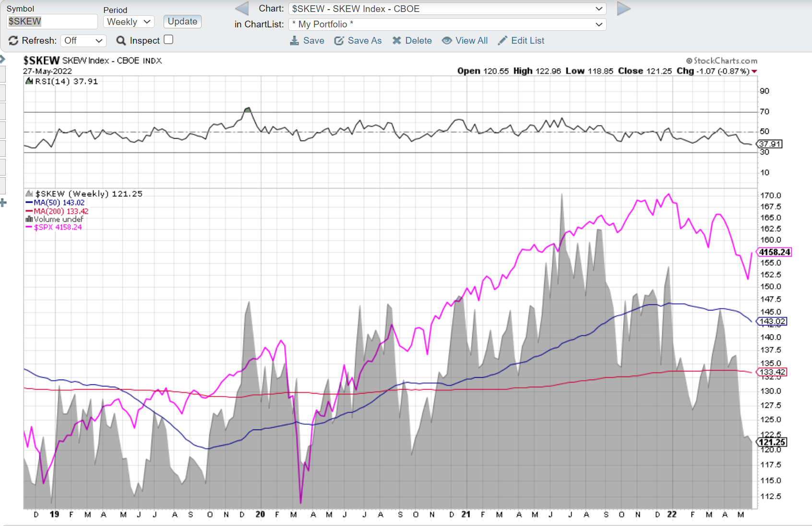This screenshot has width=812, height=526.
Task: Click the next chart right arrow
Action: pos(623,9)
